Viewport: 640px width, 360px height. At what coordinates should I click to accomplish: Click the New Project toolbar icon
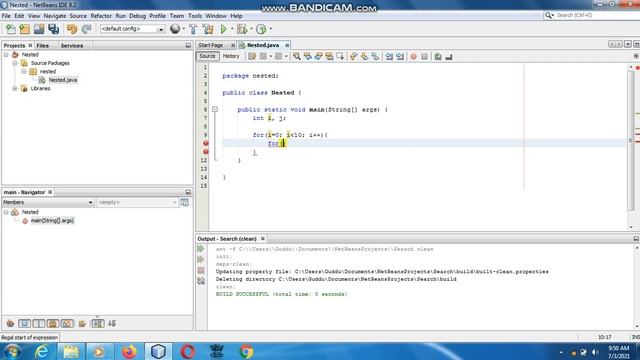(24, 29)
